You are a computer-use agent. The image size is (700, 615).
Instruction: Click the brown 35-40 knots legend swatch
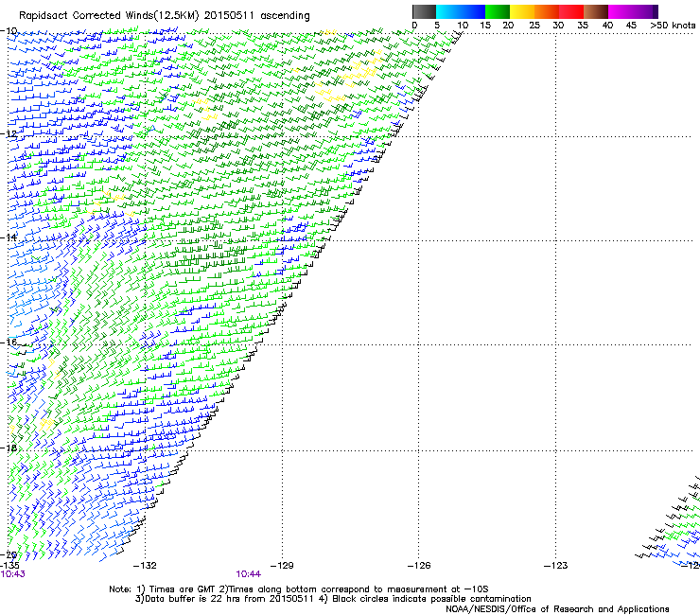(596, 11)
